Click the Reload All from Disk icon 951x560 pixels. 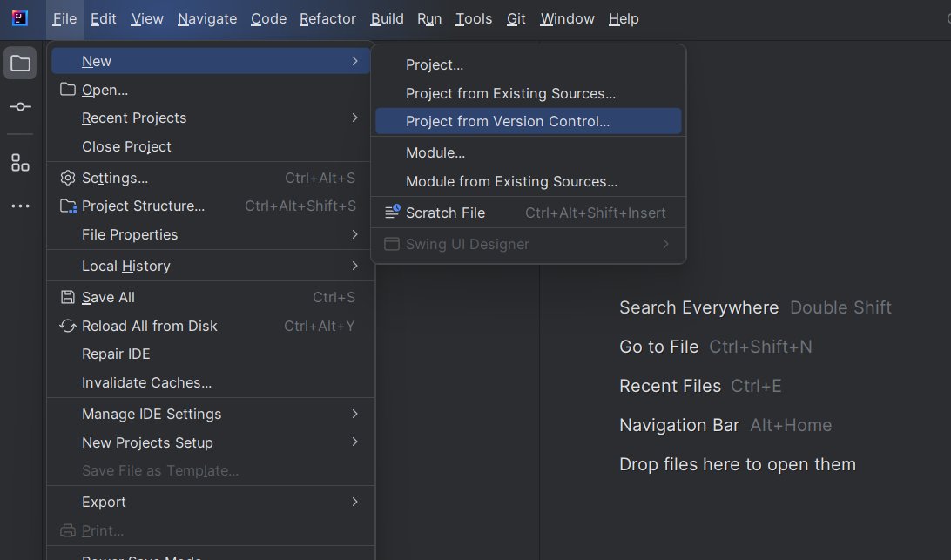tap(68, 326)
